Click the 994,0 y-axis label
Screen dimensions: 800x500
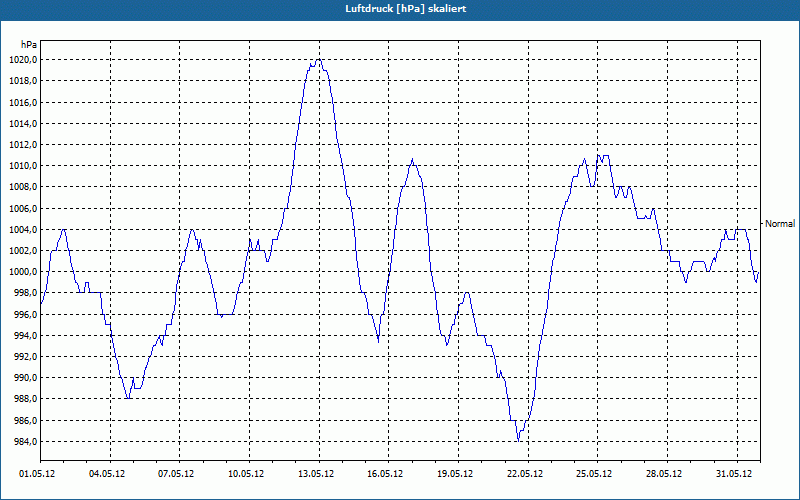(x=24, y=336)
